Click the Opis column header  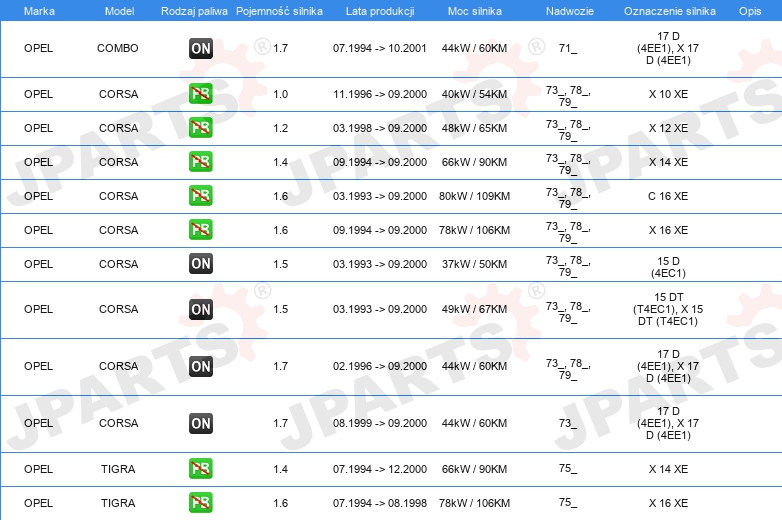[750, 11]
